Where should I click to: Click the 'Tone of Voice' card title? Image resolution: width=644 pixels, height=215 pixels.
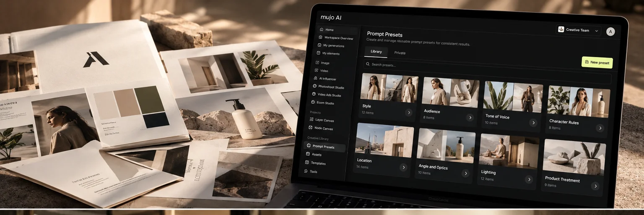coord(497,116)
